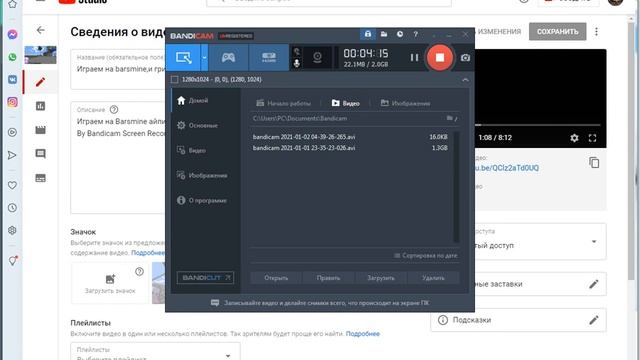Open Bandicam output folder icon in title bar

[x=384, y=34]
